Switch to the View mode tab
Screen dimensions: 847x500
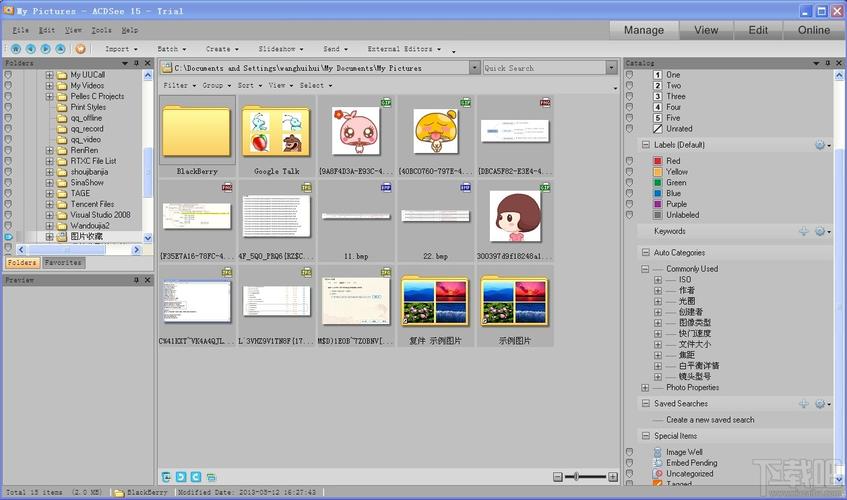(x=706, y=30)
